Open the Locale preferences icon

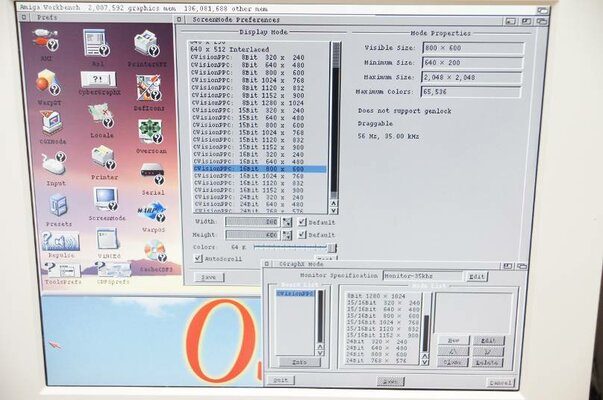pyautogui.click(x=102, y=119)
